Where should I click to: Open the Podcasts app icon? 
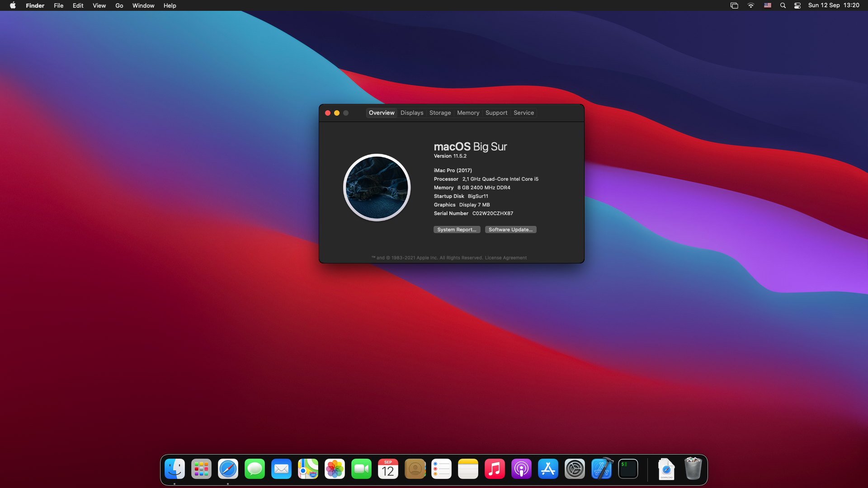(521, 469)
